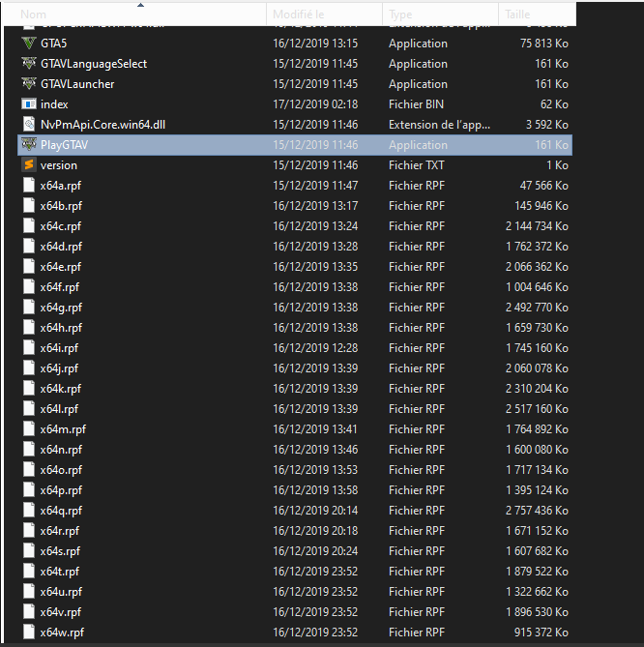Select the x64a.rpf file icon
The image size is (644, 647).
28,186
